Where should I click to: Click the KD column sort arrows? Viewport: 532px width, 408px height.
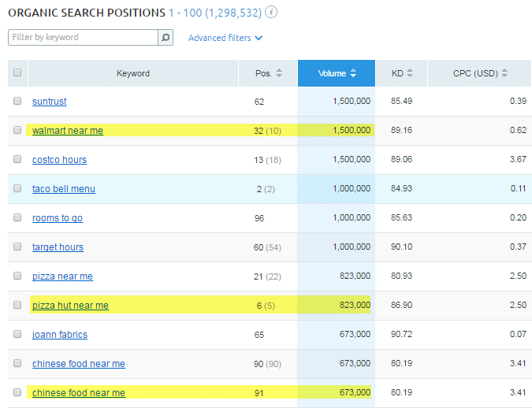click(x=410, y=73)
